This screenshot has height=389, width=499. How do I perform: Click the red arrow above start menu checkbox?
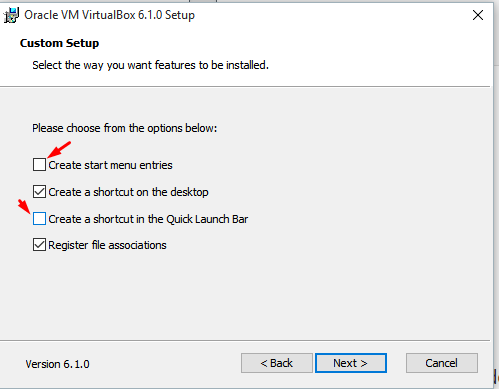(x=59, y=149)
